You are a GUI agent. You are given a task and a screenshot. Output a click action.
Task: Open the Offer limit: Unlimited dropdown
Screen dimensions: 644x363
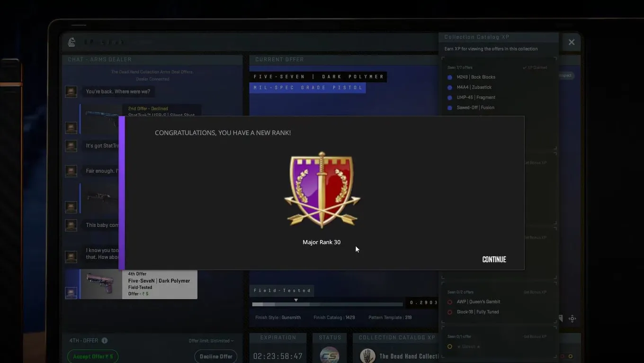211,341
